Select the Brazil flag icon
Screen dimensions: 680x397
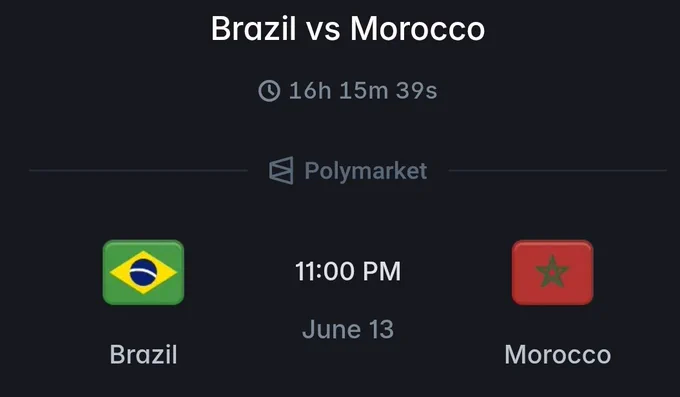point(144,272)
